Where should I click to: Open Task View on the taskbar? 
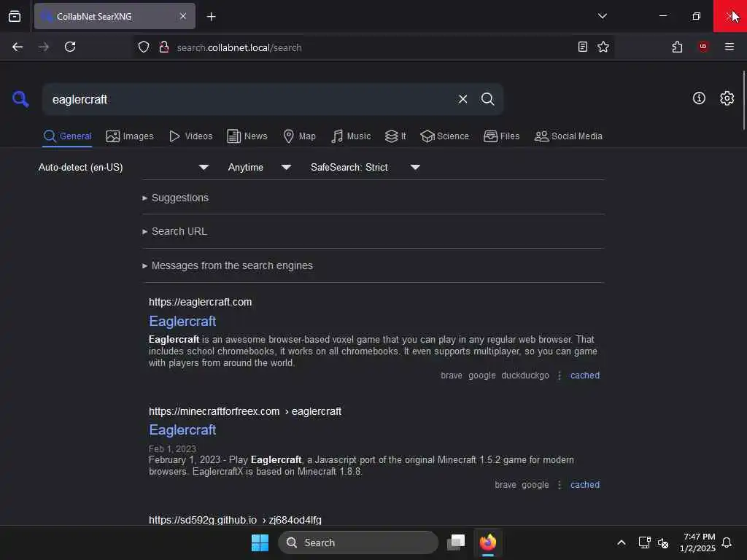pyautogui.click(x=456, y=542)
